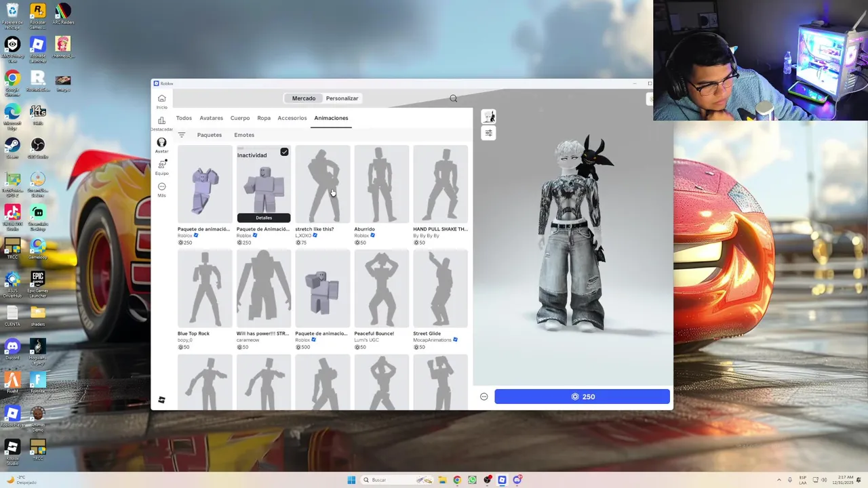Select the stretch like this? animation thumbnail
868x488 pixels.
tap(323, 184)
